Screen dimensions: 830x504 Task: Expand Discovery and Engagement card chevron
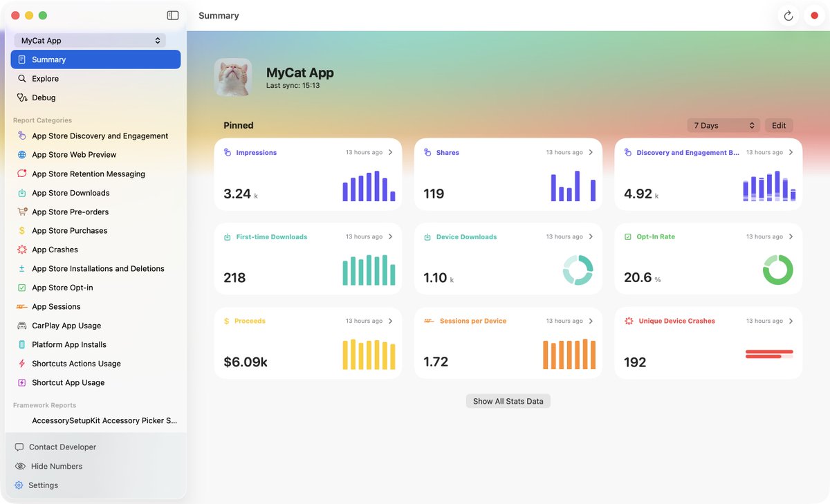[791, 152]
